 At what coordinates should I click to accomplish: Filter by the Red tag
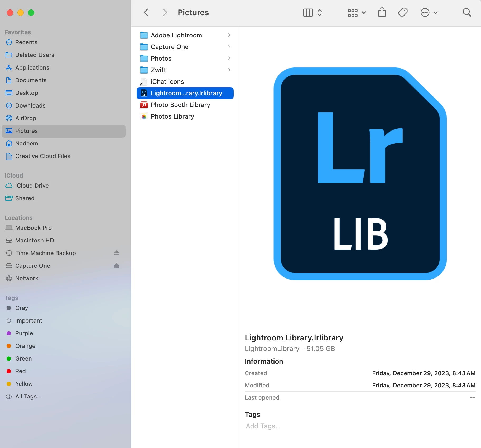click(x=63, y=371)
